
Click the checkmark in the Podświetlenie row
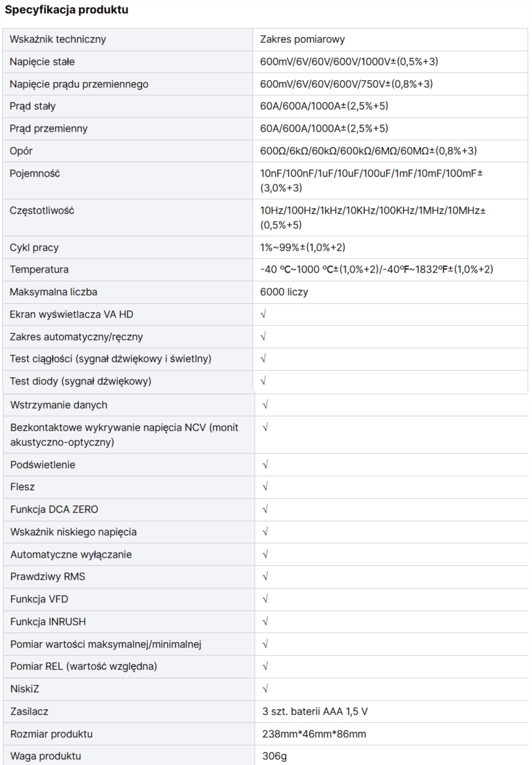[265, 464]
